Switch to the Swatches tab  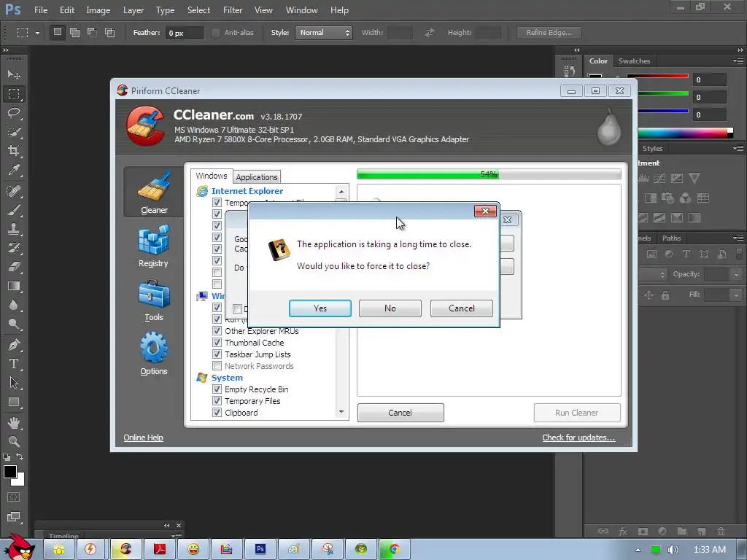pyautogui.click(x=634, y=61)
